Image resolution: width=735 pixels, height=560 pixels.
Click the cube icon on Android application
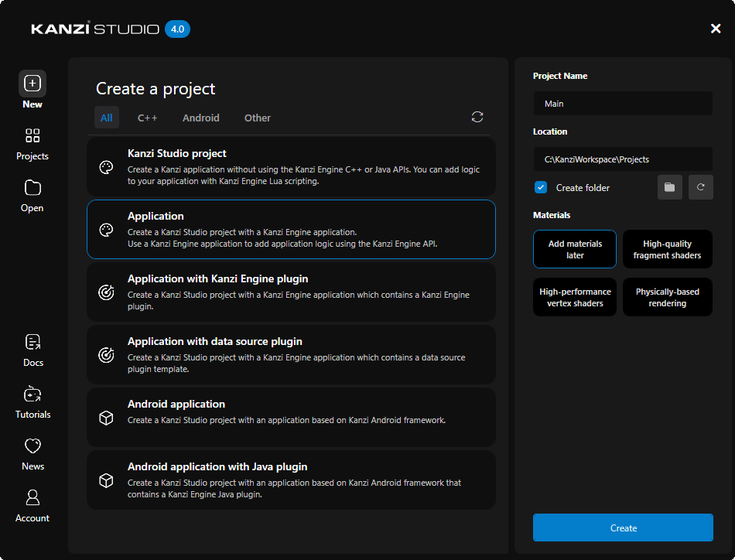(x=106, y=417)
